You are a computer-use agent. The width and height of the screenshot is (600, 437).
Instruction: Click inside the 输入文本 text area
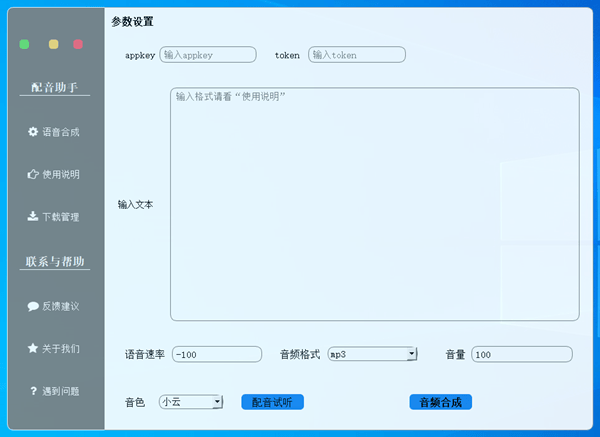pos(375,204)
